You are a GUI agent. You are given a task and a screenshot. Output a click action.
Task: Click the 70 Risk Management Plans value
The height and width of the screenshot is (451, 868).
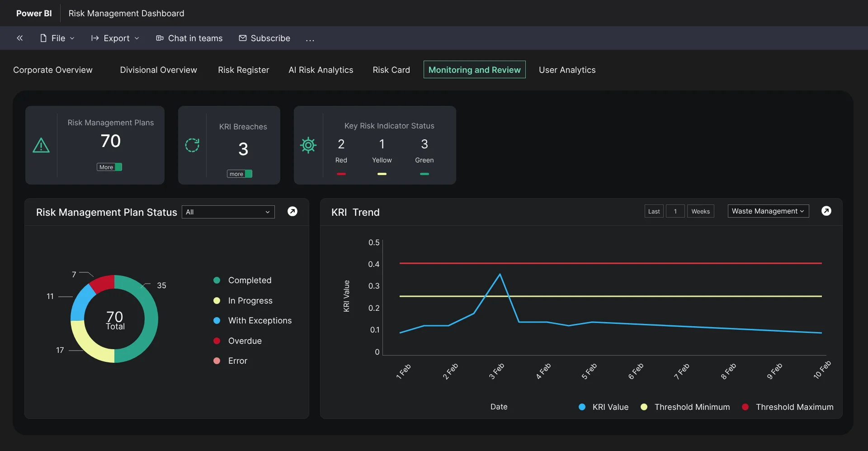pos(111,141)
